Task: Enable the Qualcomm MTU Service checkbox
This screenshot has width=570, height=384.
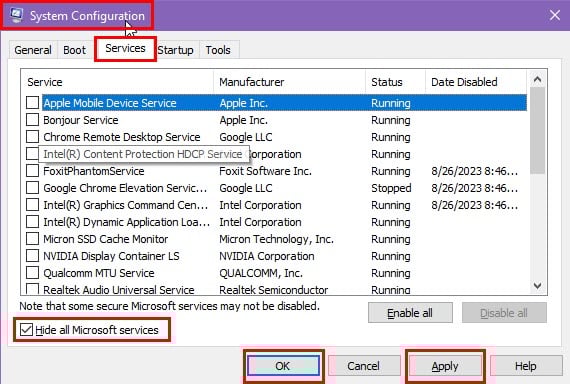Action: (32, 273)
